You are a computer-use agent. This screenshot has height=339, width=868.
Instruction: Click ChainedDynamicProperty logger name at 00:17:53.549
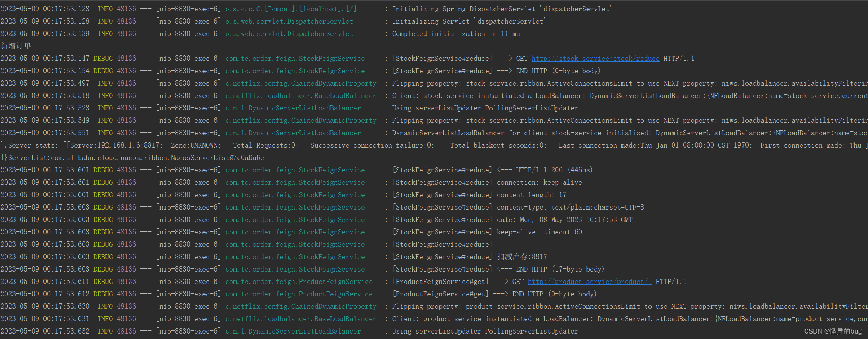[x=301, y=120]
